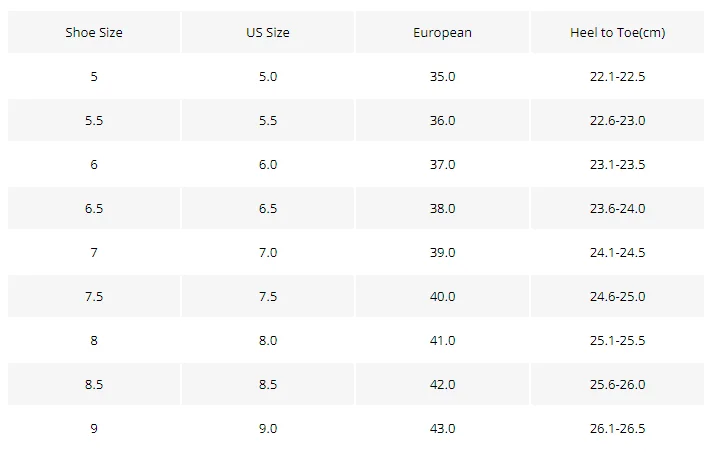Click European size 40.0 cell

pyautogui.click(x=442, y=297)
